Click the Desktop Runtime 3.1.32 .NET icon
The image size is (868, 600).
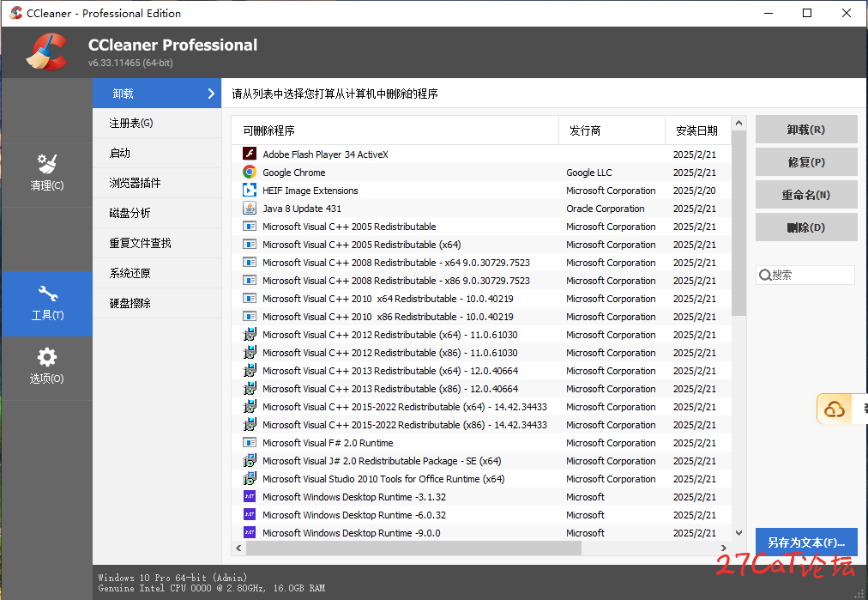point(250,496)
